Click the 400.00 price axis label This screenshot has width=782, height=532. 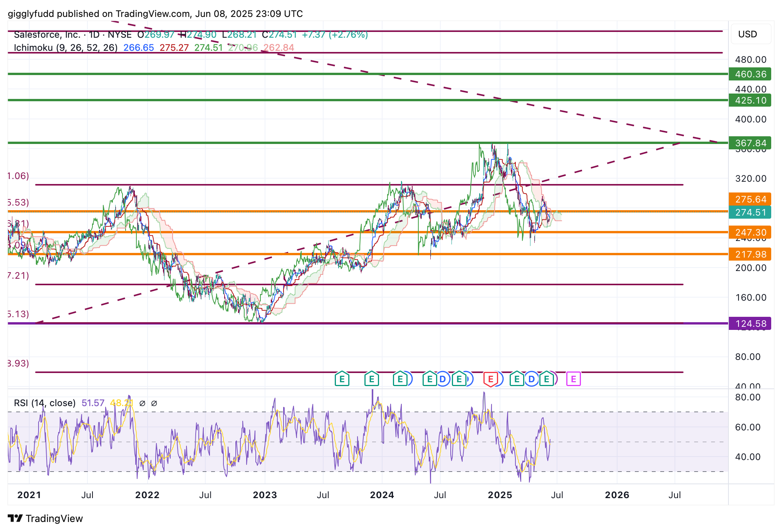point(751,119)
